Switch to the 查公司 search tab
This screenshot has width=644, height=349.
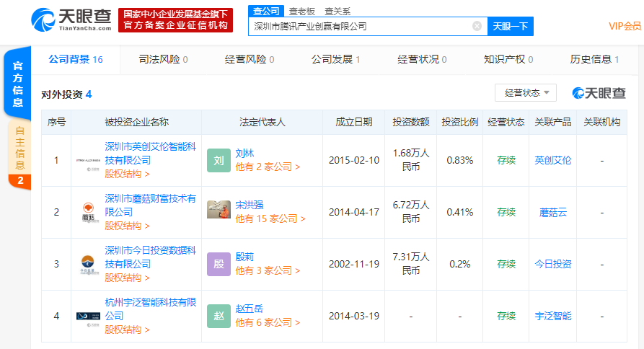pyautogui.click(x=266, y=11)
